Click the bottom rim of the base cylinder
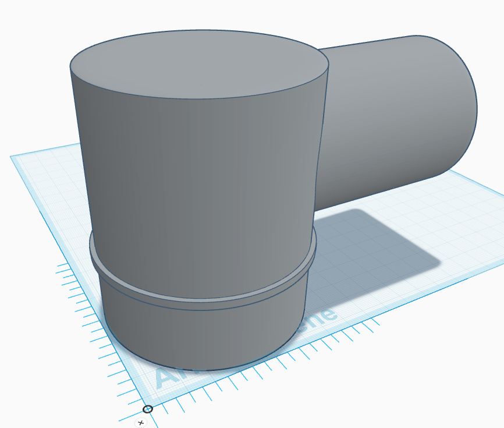Image resolution: width=504 pixels, height=428 pixels. pos(204,368)
